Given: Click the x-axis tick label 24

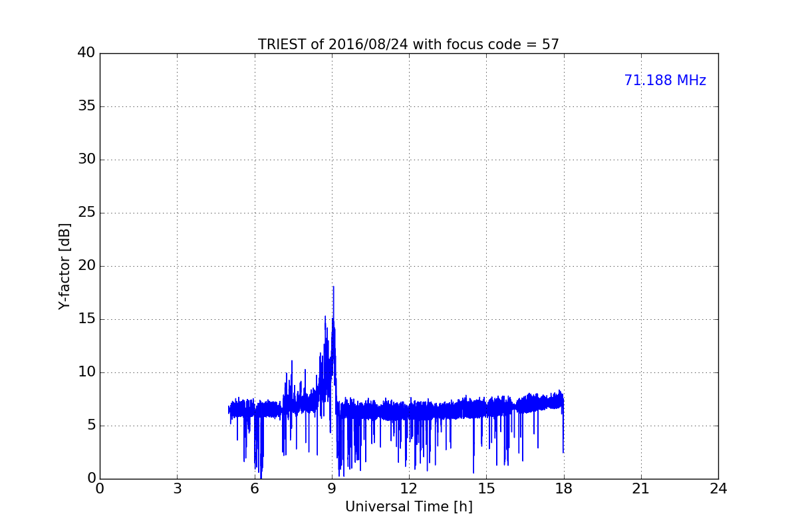Looking at the screenshot, I should click(x=718, y=489).
